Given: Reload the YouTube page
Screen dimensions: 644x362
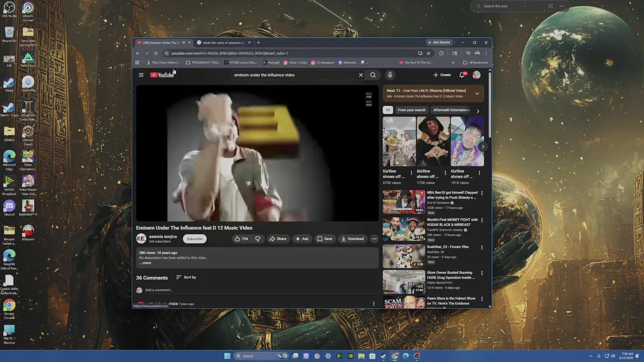Looking at the screenshot, I should point(155,53).
